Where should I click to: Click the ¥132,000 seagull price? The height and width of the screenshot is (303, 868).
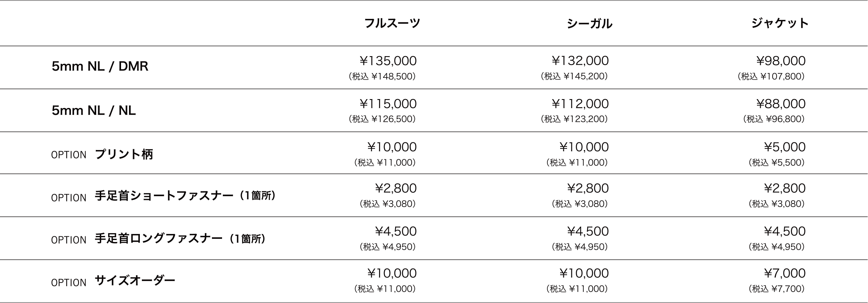point(580,61)
